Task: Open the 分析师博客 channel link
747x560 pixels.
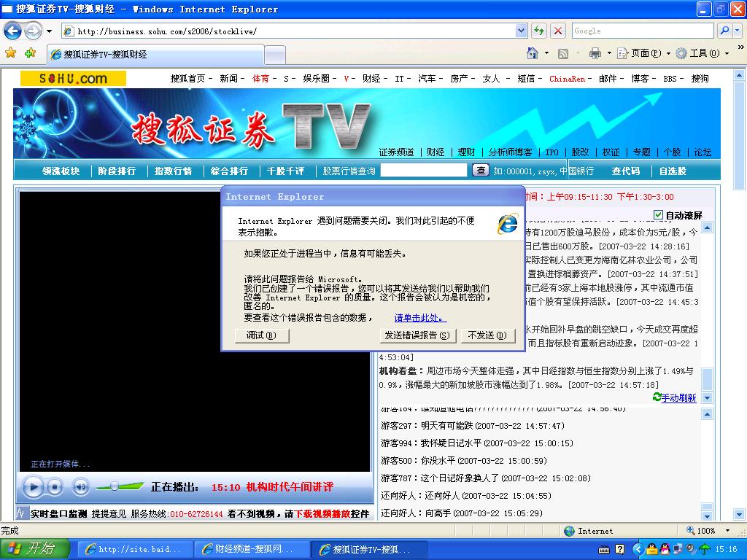Action: point(510,152)
